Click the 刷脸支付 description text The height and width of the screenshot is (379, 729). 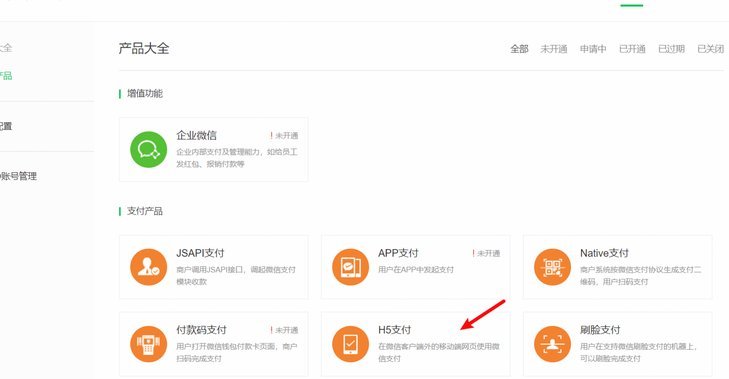[639, 352]
